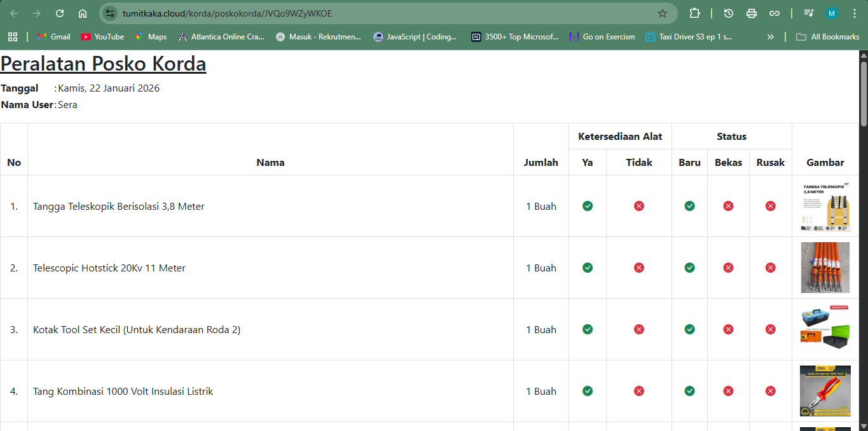Mark Kotak Tool Set Kecil as Rusak

[770, 329]
